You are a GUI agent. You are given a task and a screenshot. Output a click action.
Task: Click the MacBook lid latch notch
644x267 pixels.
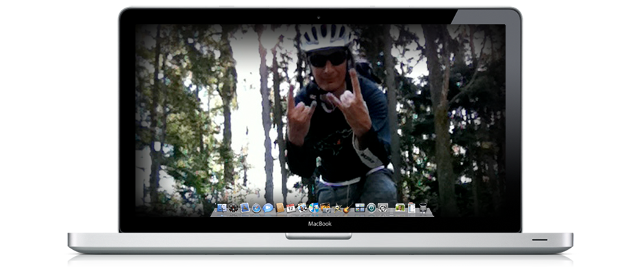319,236
